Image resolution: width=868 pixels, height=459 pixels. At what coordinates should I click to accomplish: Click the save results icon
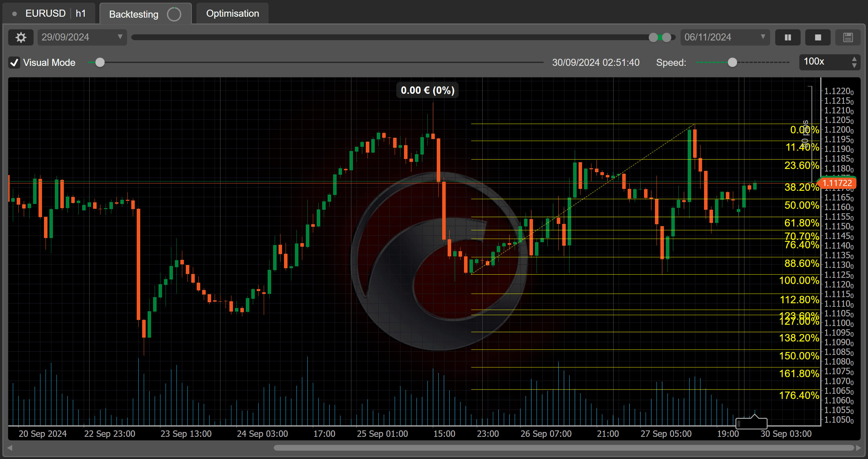click(848, 37)
